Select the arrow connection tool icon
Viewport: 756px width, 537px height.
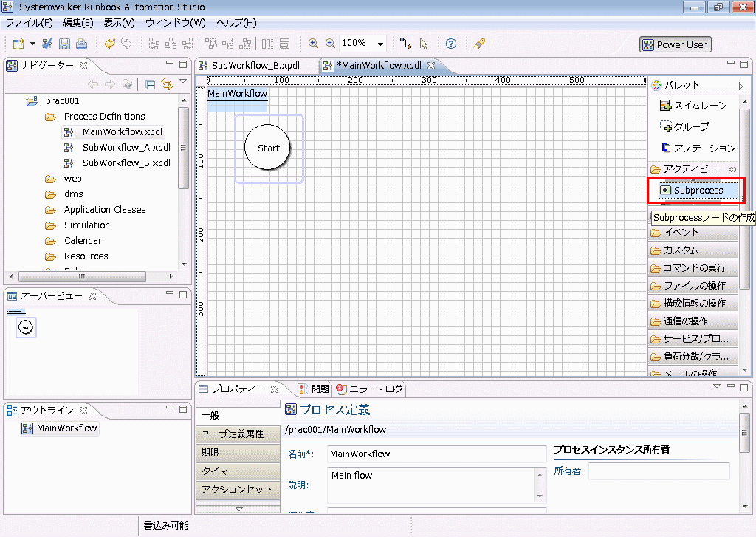(407, 44)
